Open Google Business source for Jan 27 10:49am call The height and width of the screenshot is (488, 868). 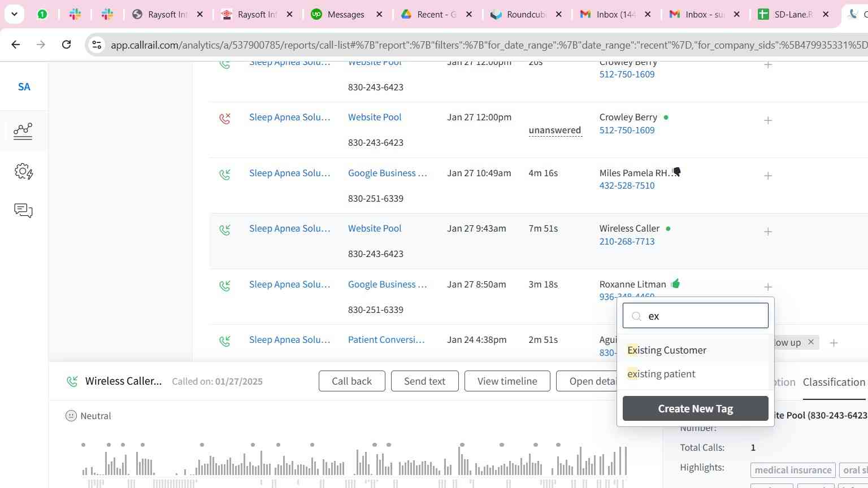click(388, 173)
